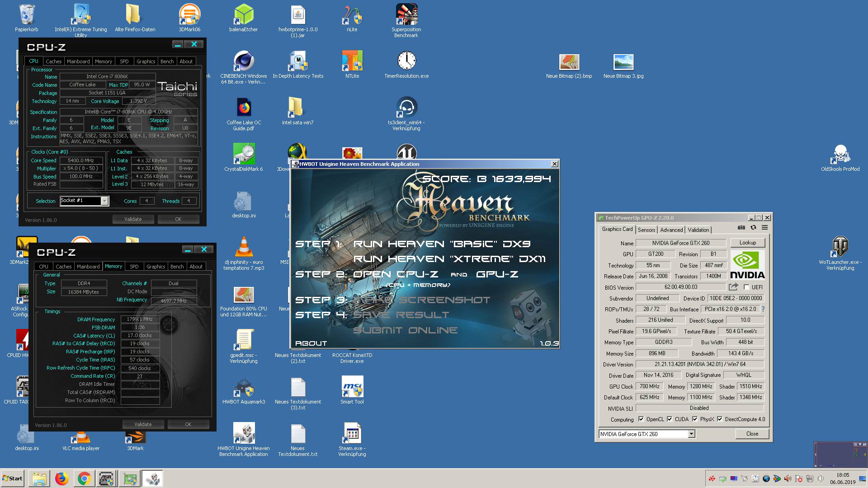
Task: Toggle the PhysX checkbox
Action: 695,419
